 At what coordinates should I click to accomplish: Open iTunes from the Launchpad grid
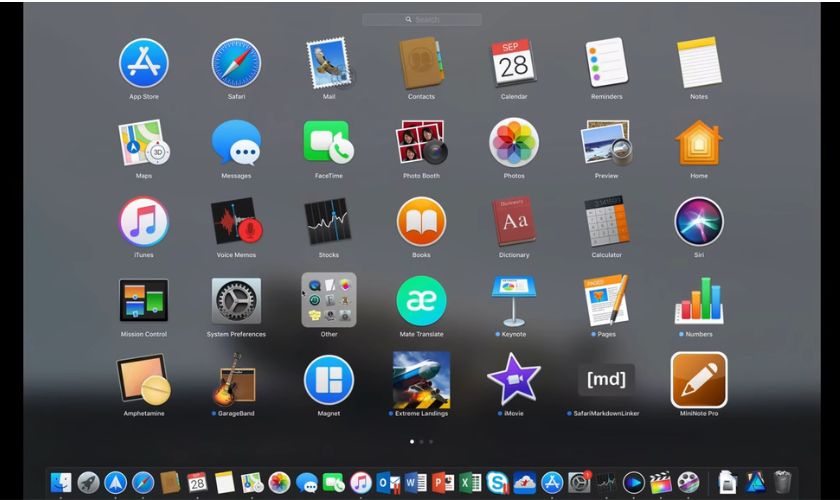[x=144, y=222]
